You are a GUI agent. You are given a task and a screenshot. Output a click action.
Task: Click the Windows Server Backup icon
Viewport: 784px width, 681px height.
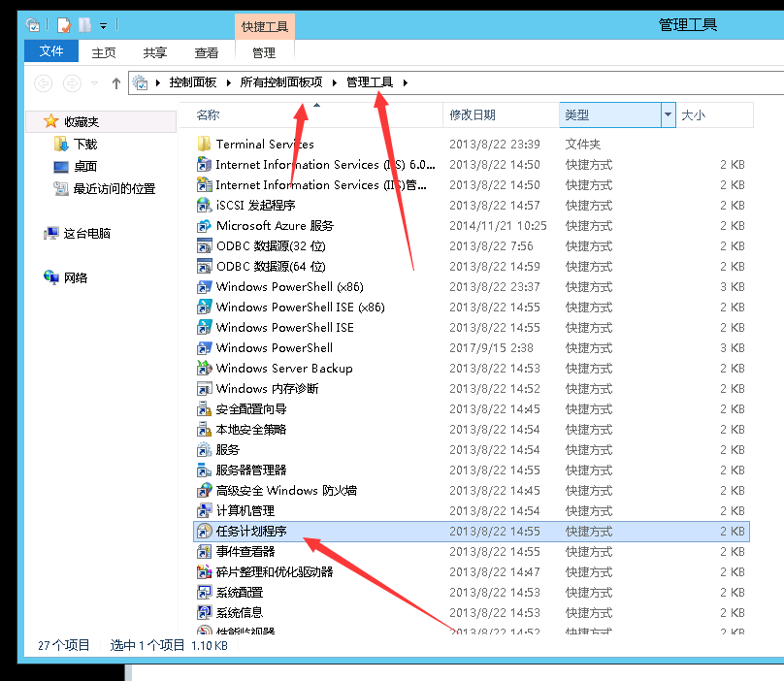coord(204,368)
